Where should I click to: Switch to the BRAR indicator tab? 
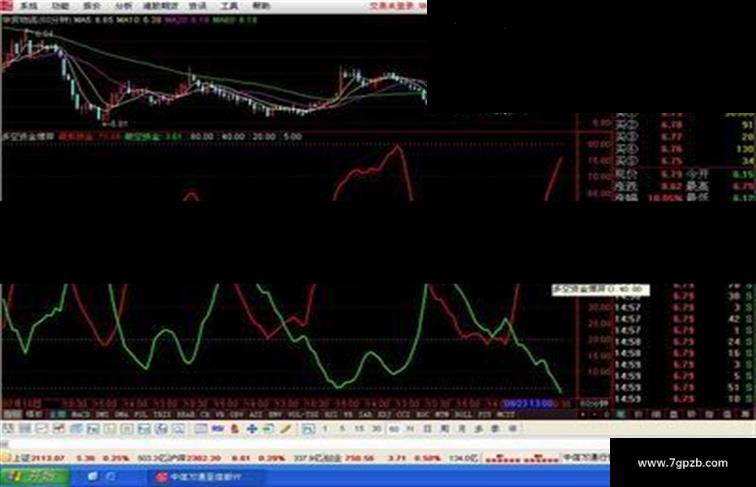point(186,414)
